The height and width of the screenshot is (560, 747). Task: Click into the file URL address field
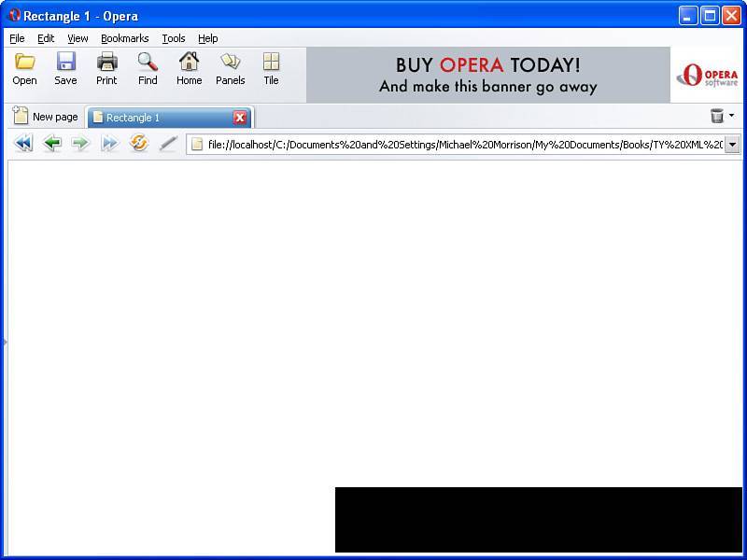[x=464, y=145]
